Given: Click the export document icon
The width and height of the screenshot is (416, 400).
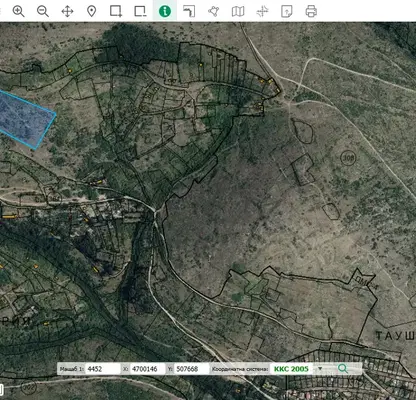Looking at the screenshot, I should click(287, 11).
